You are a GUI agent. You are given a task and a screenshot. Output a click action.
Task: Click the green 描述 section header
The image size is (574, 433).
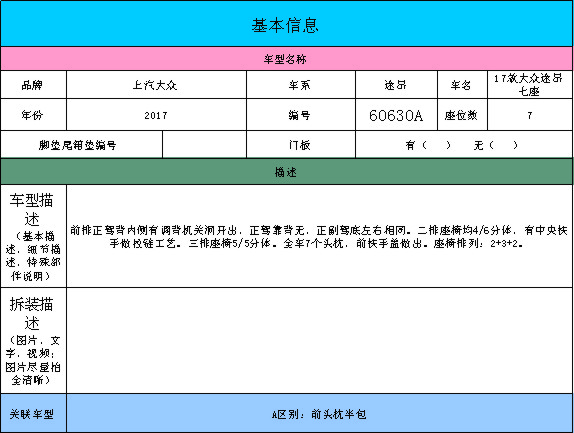coord(287,172)
